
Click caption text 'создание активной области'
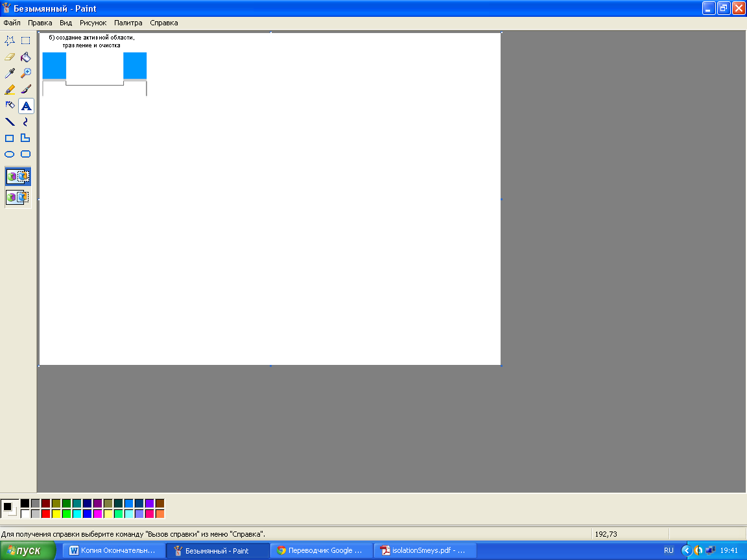coord(95,37)
